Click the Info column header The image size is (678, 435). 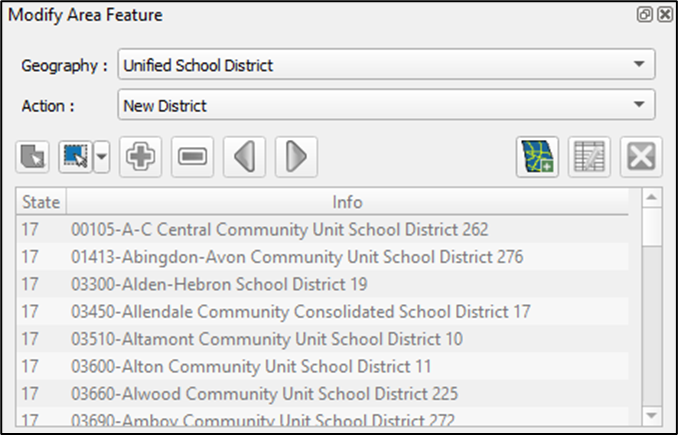point(347,201)
